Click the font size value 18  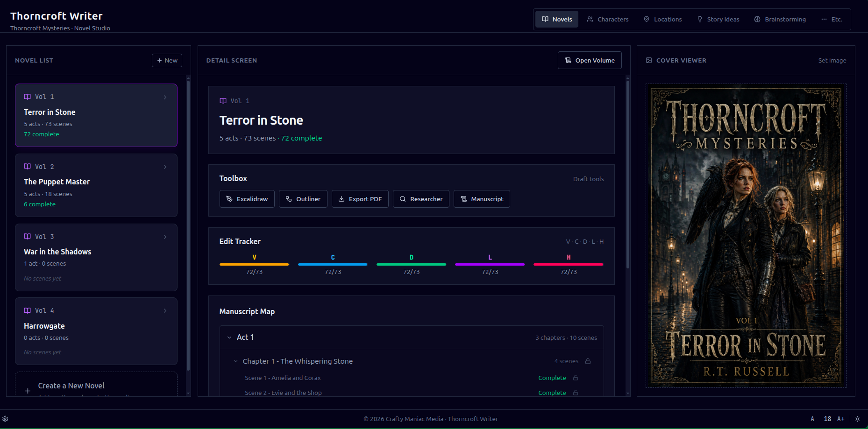point(827,419)
